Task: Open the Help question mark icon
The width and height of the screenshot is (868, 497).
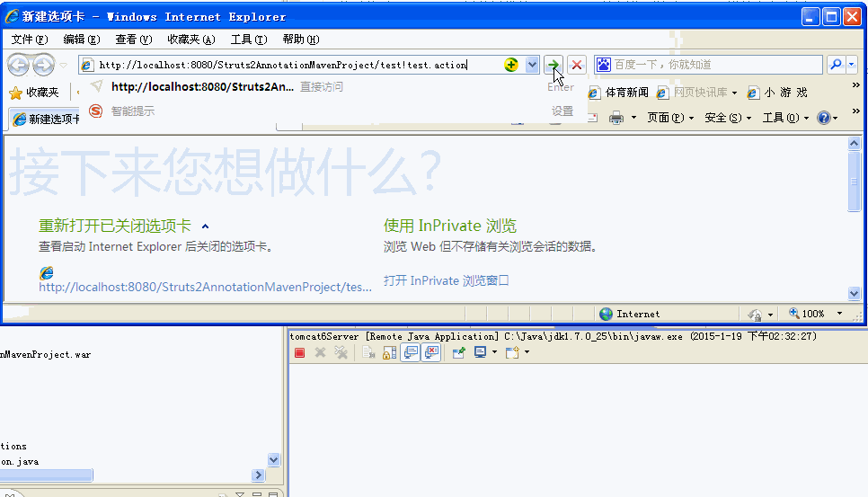Action: coord(824,118)
